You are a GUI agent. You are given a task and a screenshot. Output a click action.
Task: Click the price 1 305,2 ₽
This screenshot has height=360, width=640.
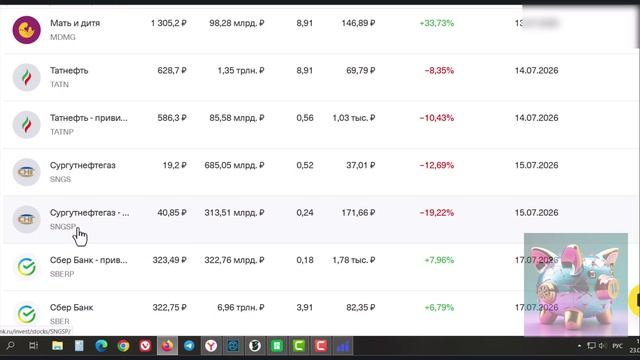(169, 23)
